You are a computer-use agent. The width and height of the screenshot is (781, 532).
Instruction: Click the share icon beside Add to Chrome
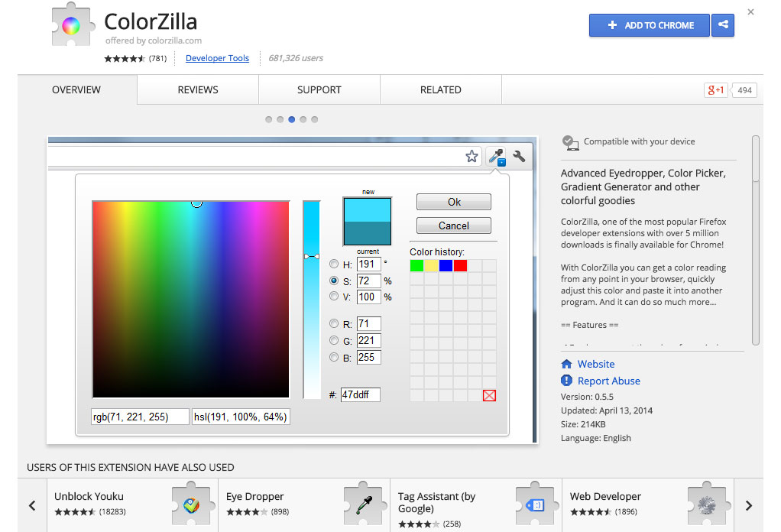[x=722, y=25]
